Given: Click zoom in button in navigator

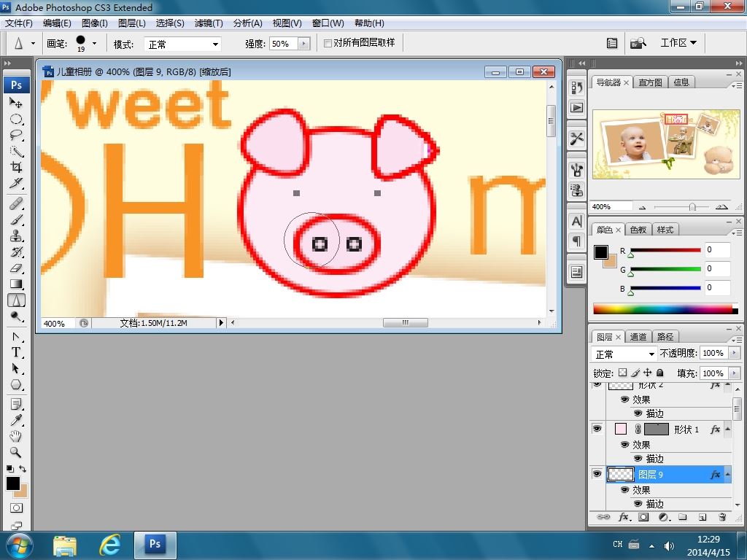Looking at the screenshot, I should pyautogui.click(x=721, y=206).
